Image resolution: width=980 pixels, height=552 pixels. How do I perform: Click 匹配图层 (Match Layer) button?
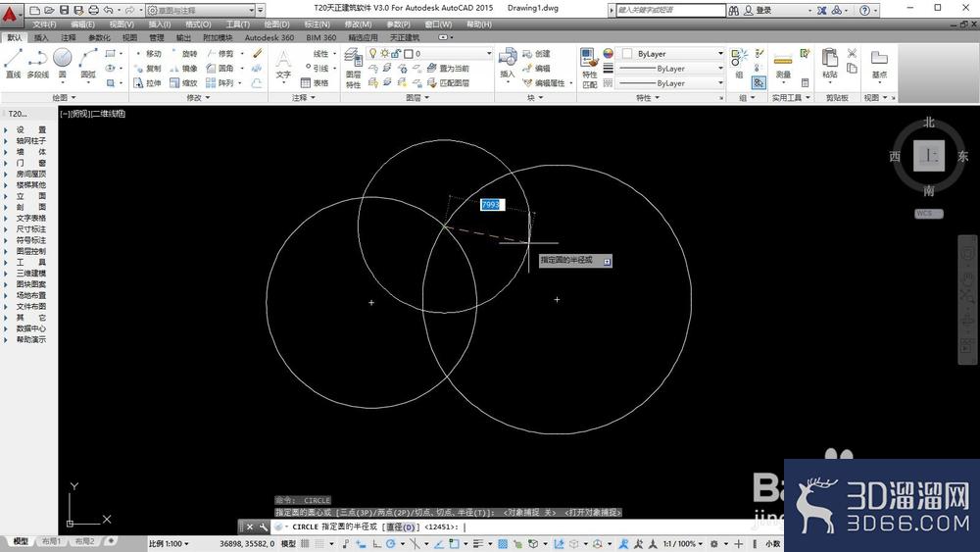coord(448,82)
